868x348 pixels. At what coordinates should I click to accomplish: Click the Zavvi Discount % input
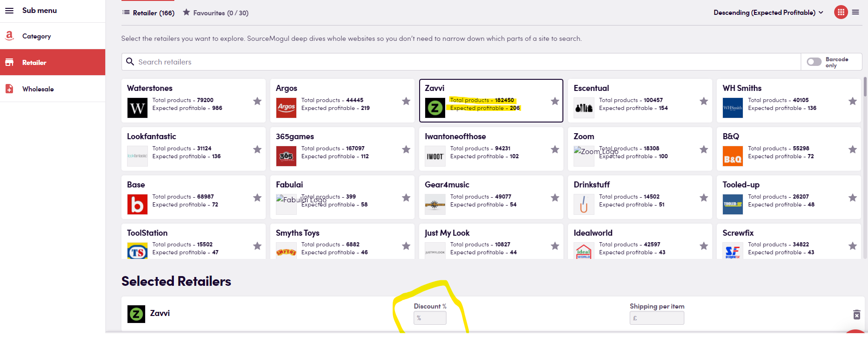pos(430,318)
